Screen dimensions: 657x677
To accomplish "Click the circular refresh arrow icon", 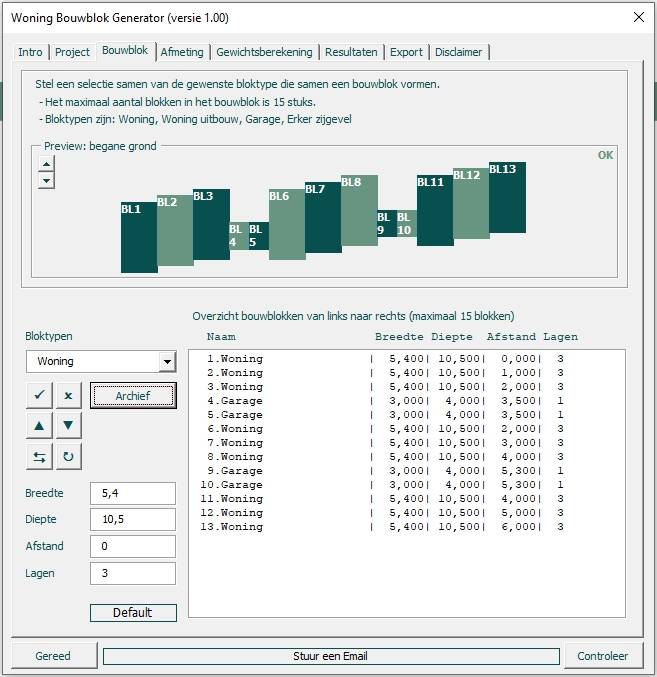I will click(68, 456).
